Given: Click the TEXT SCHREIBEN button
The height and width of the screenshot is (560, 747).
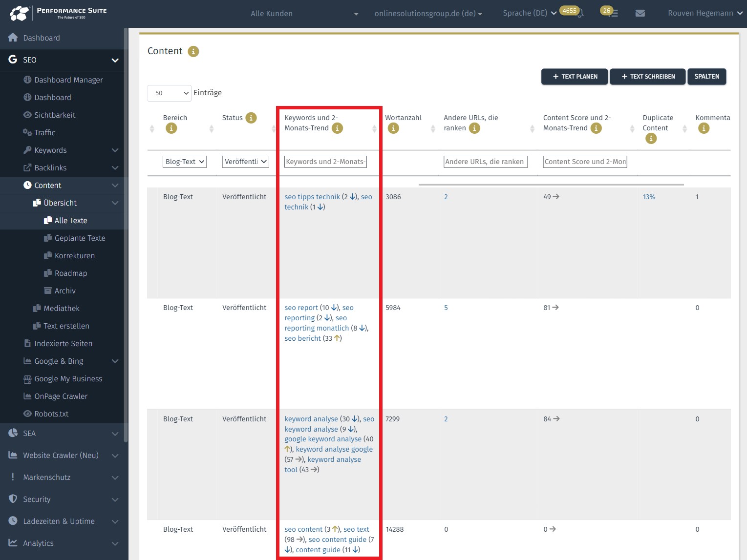Looking at the screenshot, I should click(648, 77).
